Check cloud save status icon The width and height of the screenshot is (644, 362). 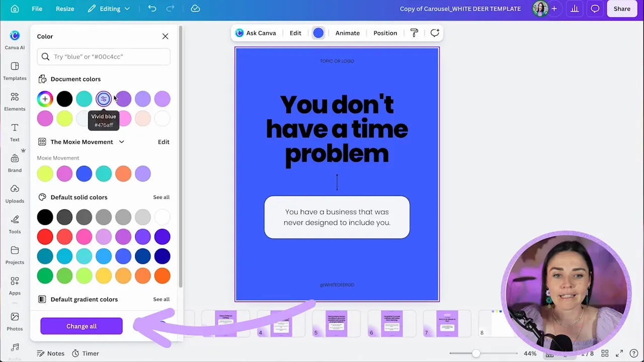pos(195,9)
